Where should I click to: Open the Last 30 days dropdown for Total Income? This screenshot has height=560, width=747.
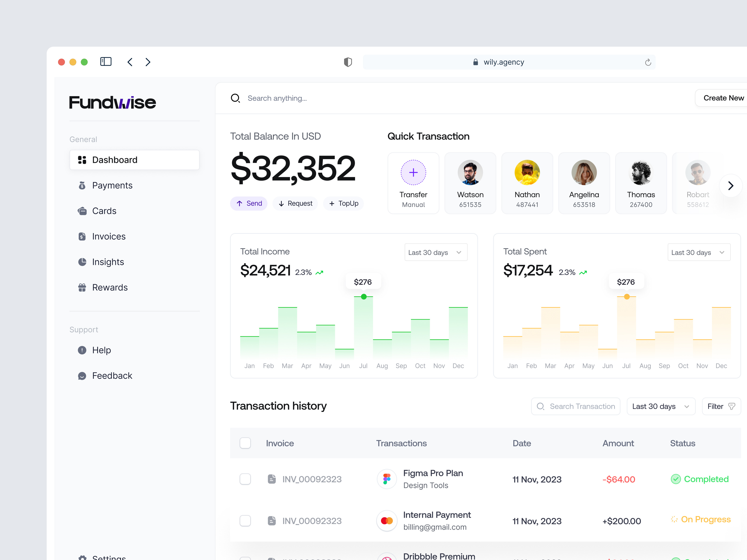tap(435, 252)
